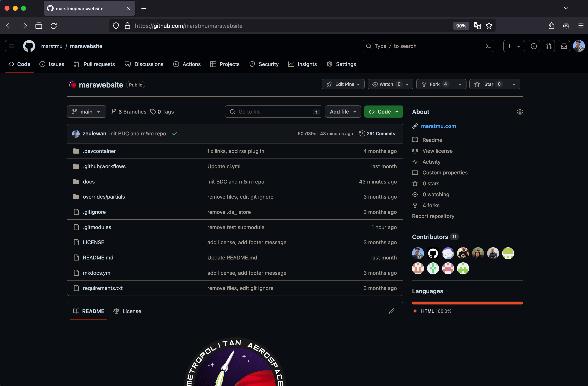Screen dimensions: 588x386
Task: Open the Actions tab
Action: click(x=187, y=64)
